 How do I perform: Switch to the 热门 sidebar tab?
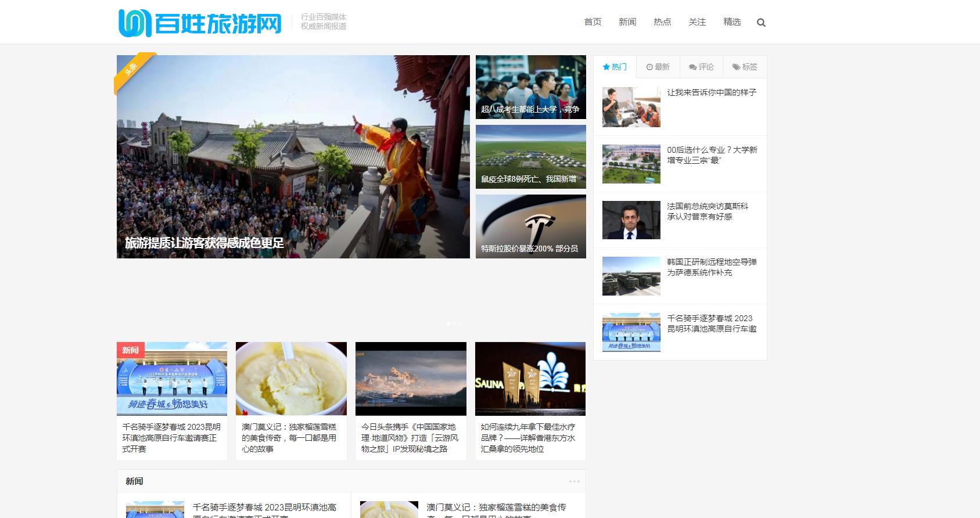[x=615, y=67]
